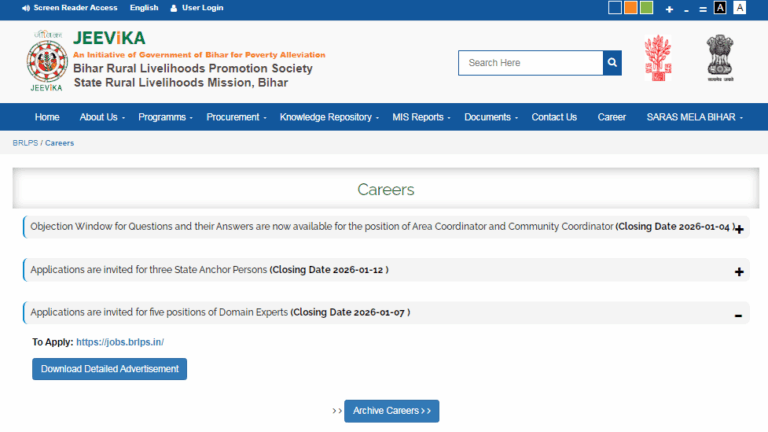Viewport: 768px width, 432px height.
Task: Go to Contact Us page
Action: [554, 117]
